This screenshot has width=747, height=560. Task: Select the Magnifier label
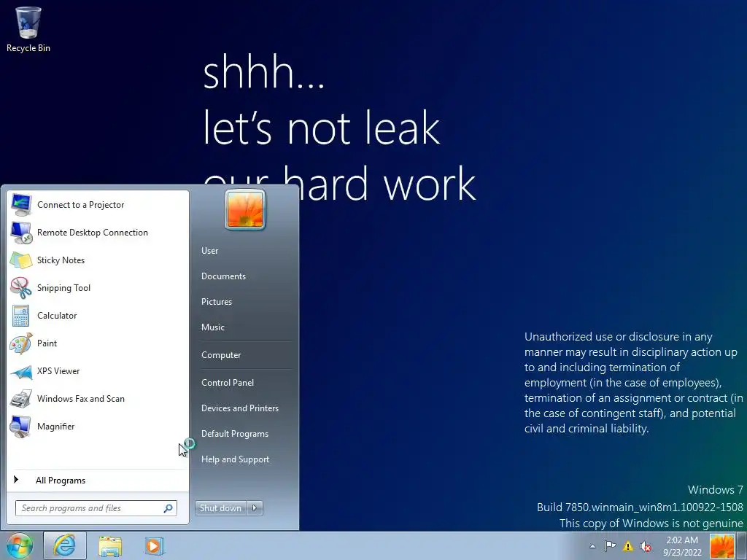[56, 426]
